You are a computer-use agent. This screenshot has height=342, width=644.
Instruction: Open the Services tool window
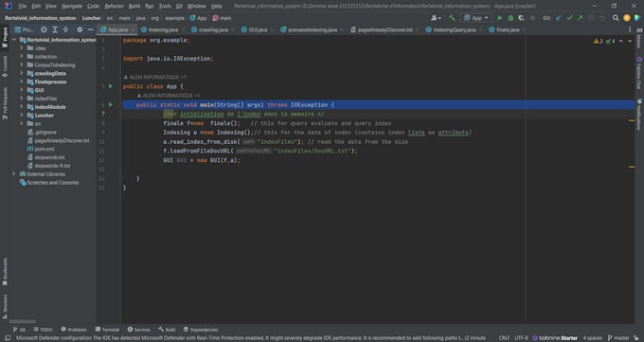pyautogui.click(x=139, y=330)
